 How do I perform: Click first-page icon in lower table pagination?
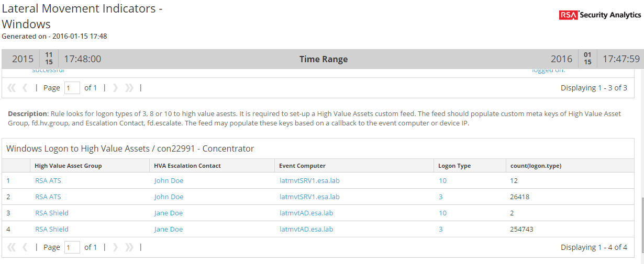coord(12,247)
